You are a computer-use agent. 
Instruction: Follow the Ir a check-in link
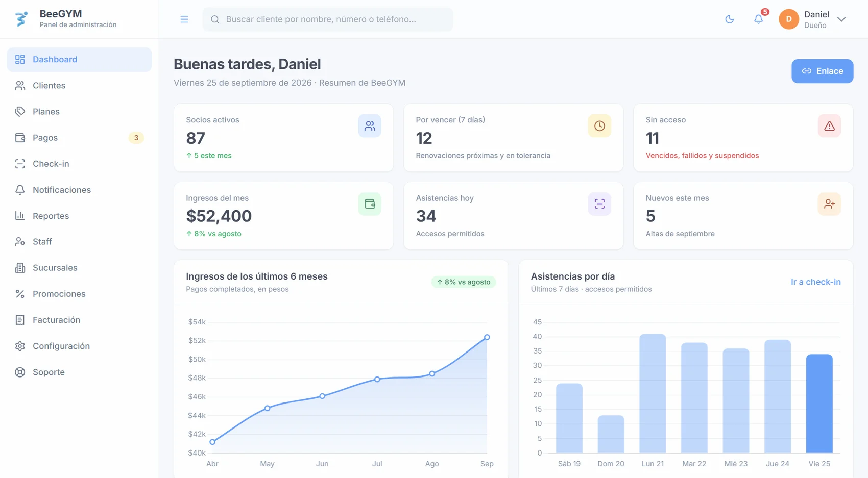(x=815, y=282)
